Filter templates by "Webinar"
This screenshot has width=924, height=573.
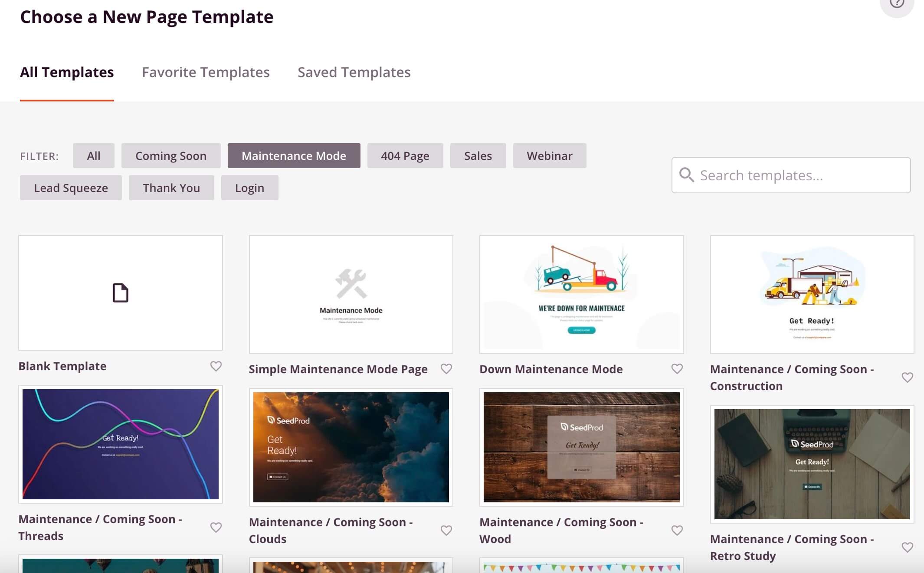(x=549, y=156)
